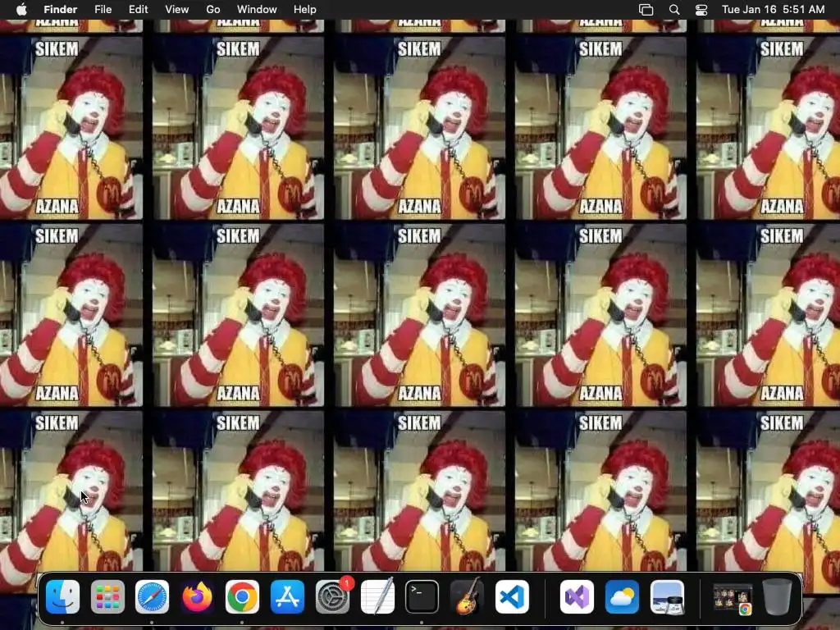The height and width of the screenshot is (630, 840).
Task: Open the Trash in the Dock
Action: (778, 596)
